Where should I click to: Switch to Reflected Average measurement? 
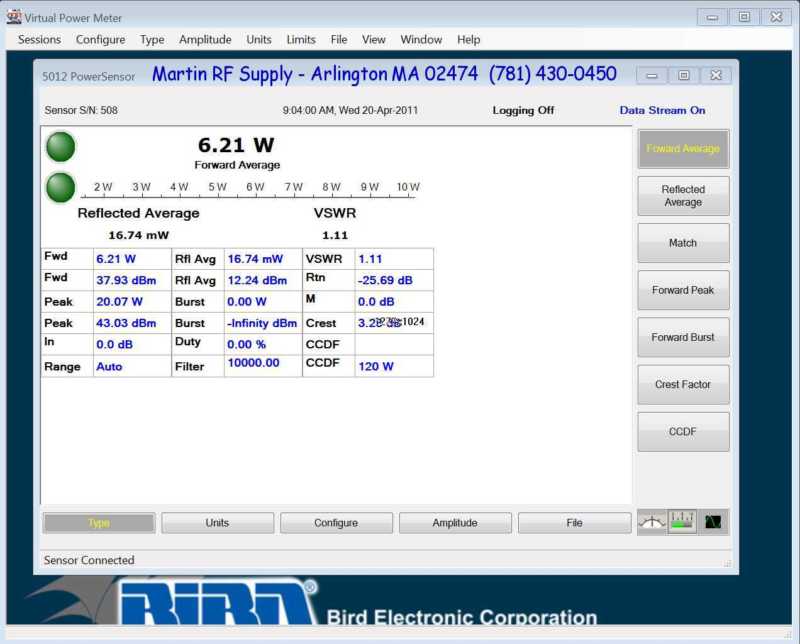pyautogui.click(x=683, y=196)
